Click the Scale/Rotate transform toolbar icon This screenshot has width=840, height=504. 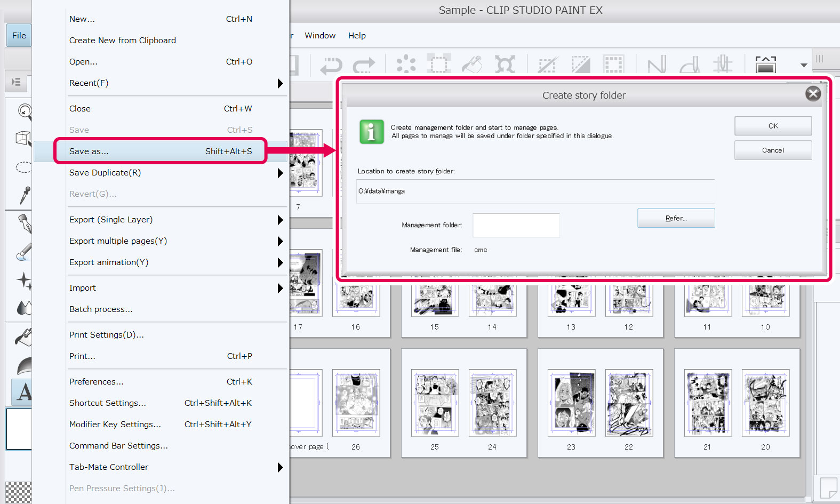pos(505,65)
